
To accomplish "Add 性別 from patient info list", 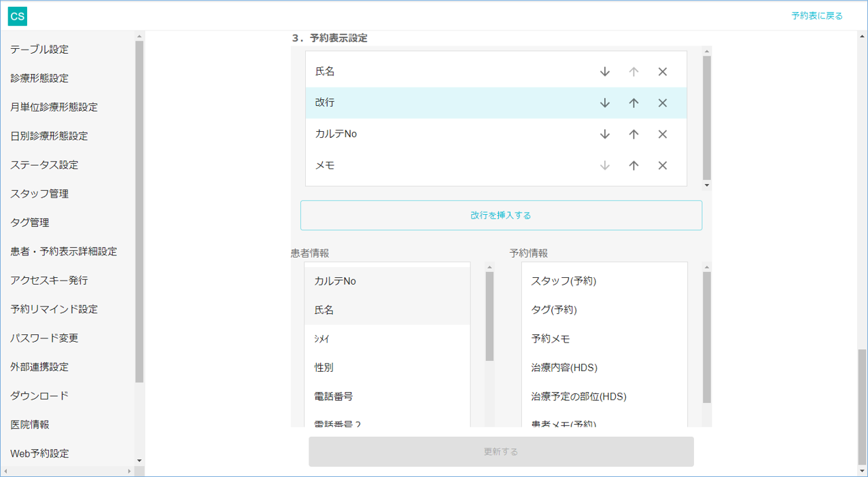I will (324, 368).
